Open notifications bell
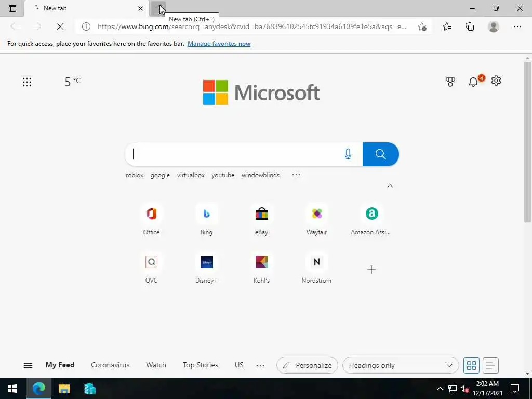This screenshot has width=532, height=399. pyautogui.click(x=473, y=82)
